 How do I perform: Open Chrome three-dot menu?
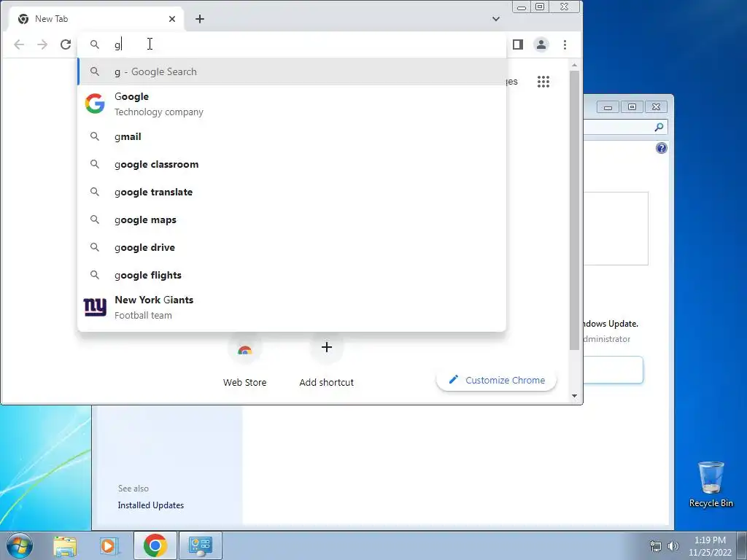point(565,44)
